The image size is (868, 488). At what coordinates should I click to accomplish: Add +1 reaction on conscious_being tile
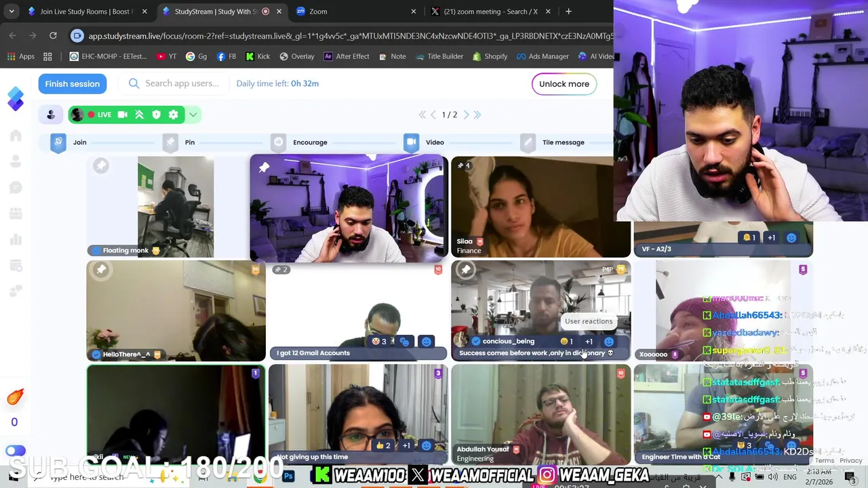[x=589, y=342]
